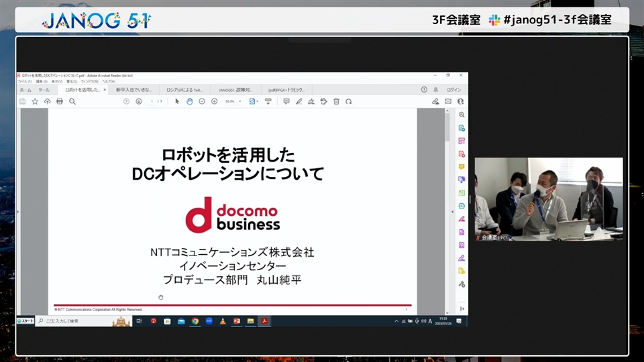Click the print icon in Acrobat toolbar
Viewport: 644px width, 362px height.
click(60, 101)
